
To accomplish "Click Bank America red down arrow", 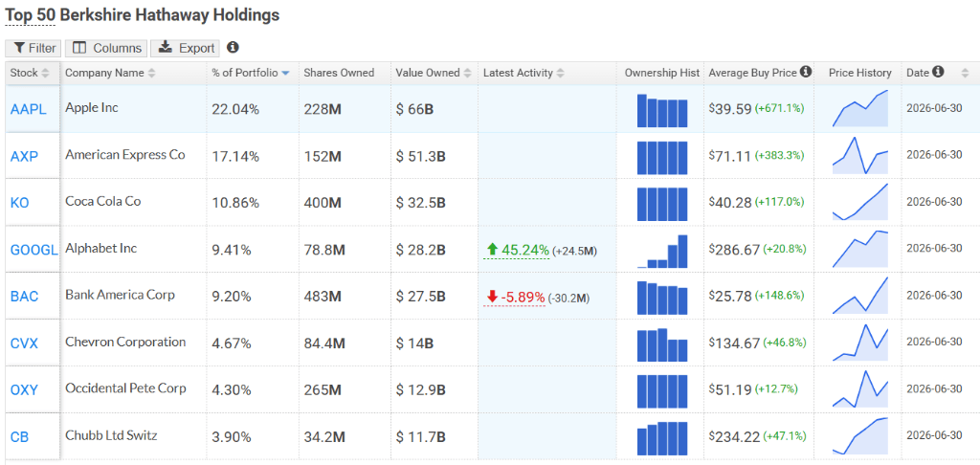I will [x=493, y=297].
